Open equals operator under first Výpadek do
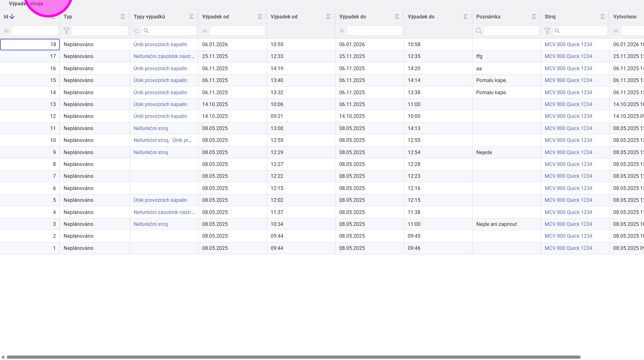 [342, 31]
